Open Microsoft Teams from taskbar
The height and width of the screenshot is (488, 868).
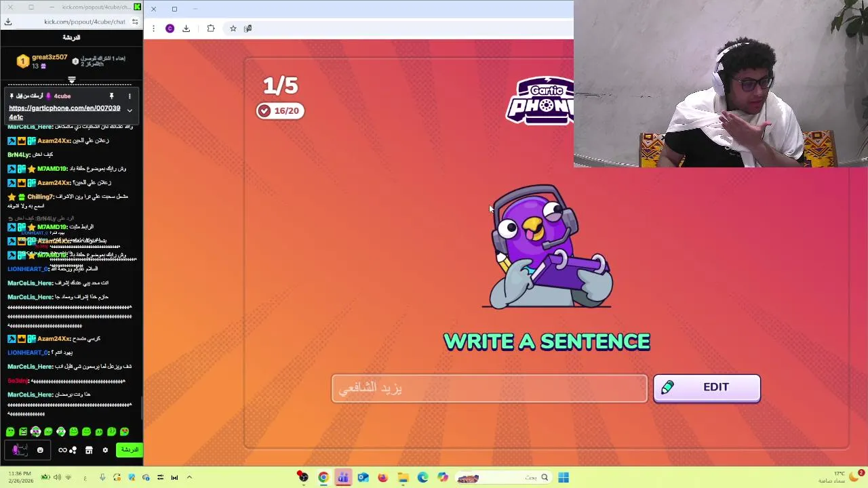coord(343,478)
